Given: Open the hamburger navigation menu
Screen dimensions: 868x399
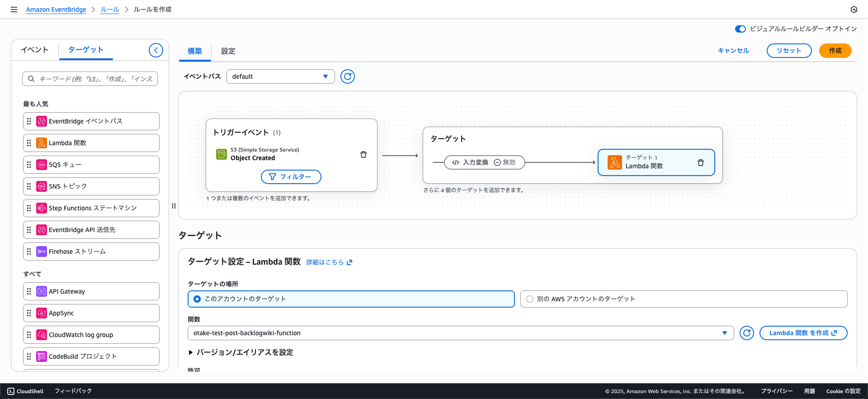Looking at the screenshot, I should click(x=14, y=9).
